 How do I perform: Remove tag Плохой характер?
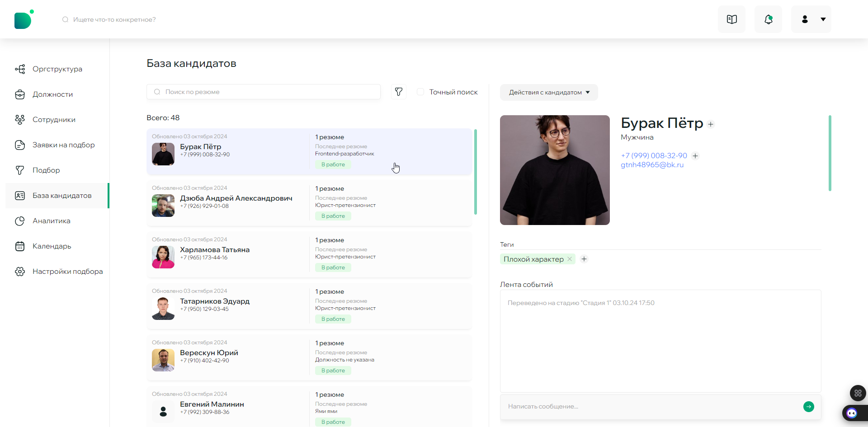570,259
